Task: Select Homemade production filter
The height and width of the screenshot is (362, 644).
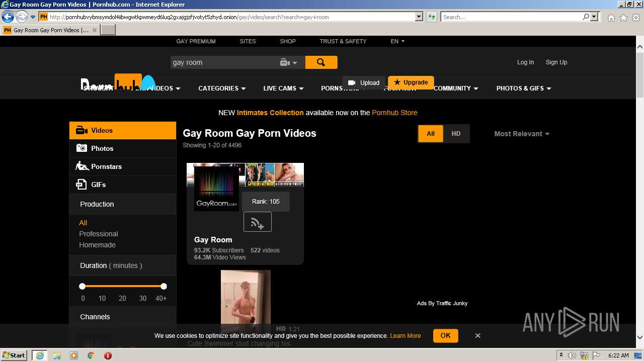Action: pyautogui.click(x=97, y=245)
